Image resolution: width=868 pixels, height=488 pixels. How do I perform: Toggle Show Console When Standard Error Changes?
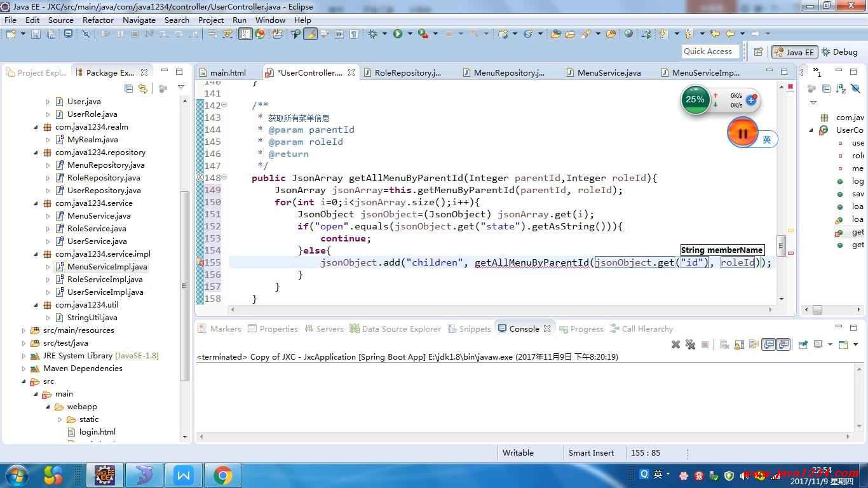pyautogui.click(x=783, y=344)
